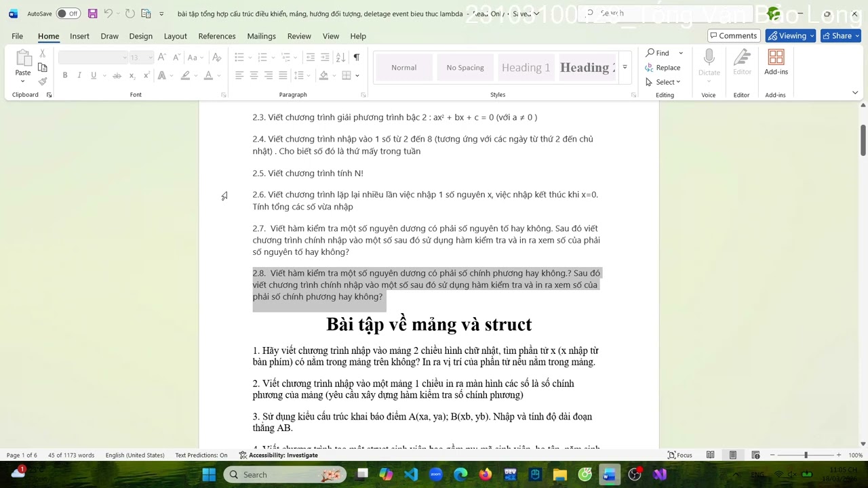Click Replace in Editing group
This screenshot has width=868, height=488.
663,67
